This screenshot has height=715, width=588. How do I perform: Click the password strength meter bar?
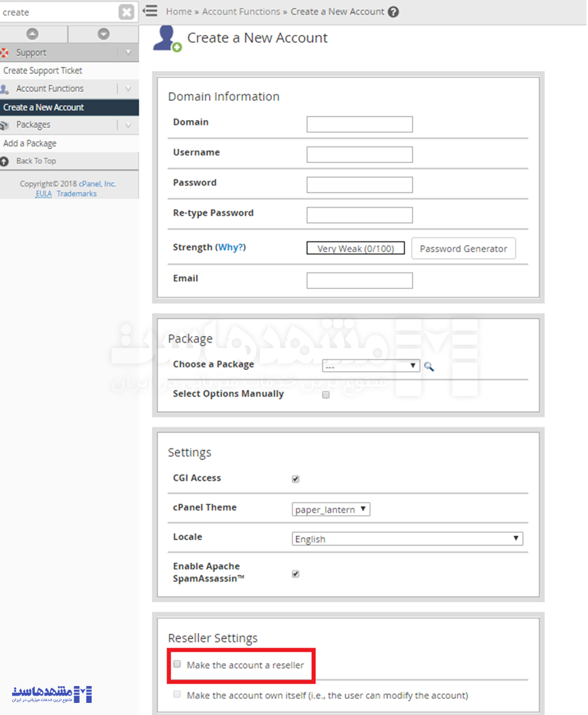point(355,249)
